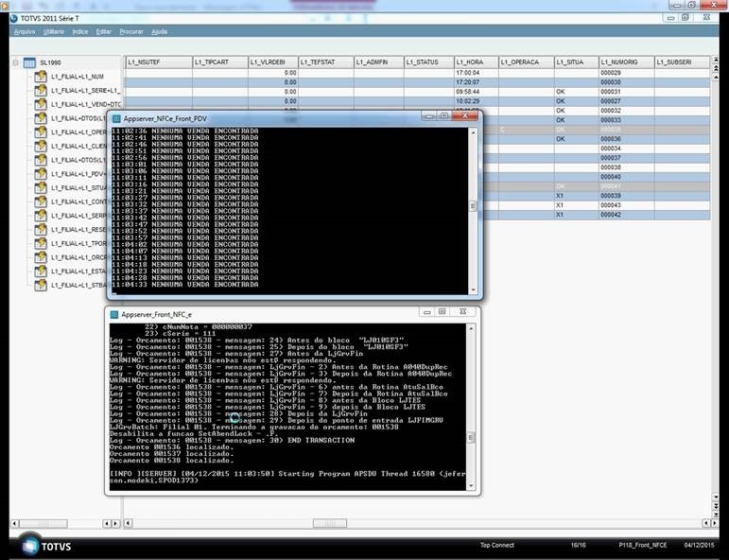Open the Indice menu

click(x=80, y=31)
